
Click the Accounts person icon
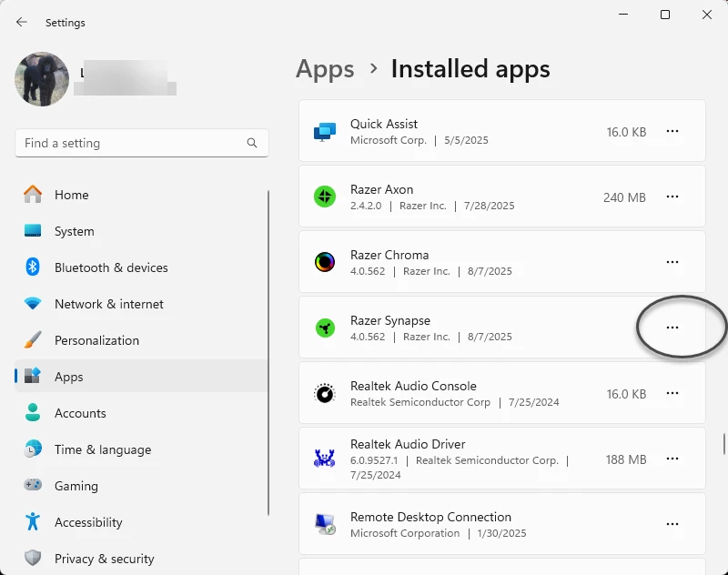click(33, 412)
